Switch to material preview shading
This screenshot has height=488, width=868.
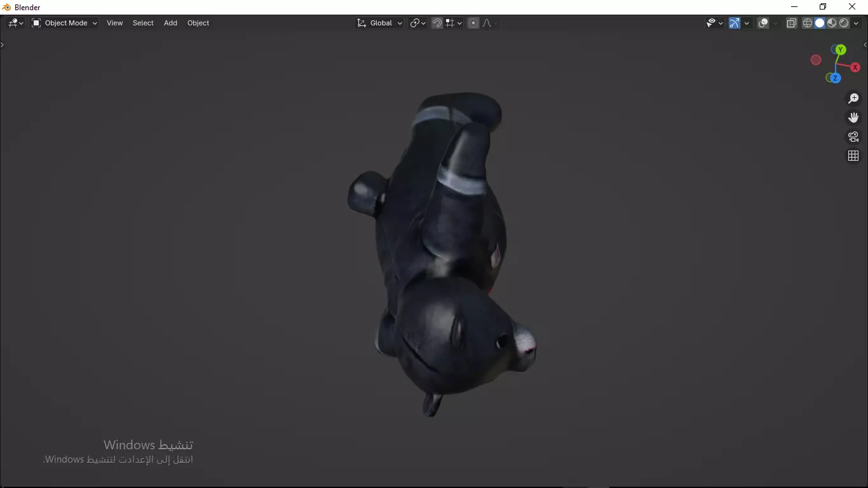(832, 23)
